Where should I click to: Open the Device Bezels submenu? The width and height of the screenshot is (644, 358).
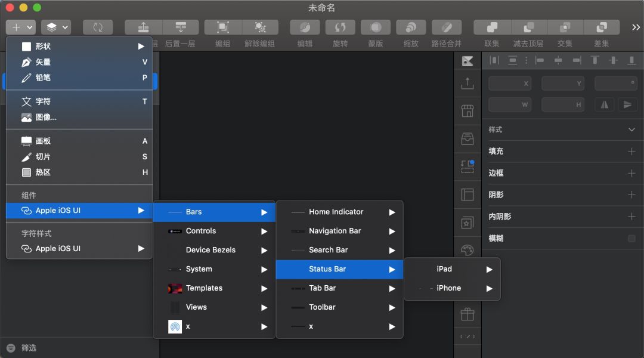(x=214, y=250)
